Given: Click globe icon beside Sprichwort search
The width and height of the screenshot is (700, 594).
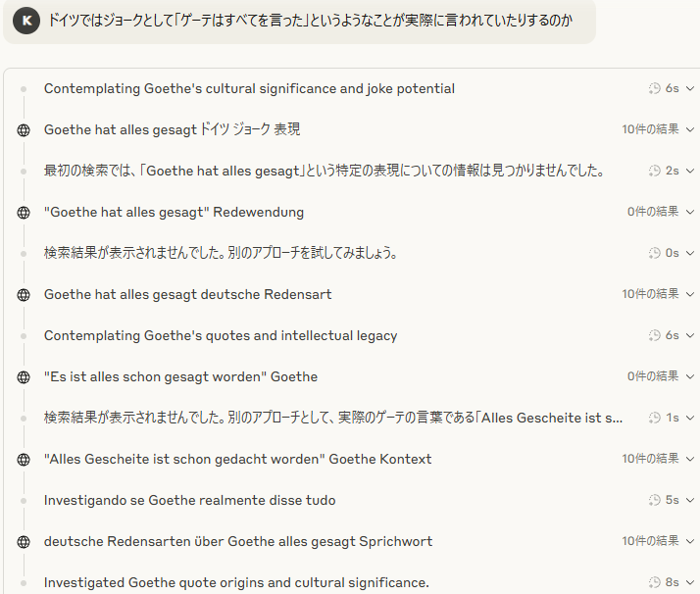Looking at the screenshot, I should (24, 542).
